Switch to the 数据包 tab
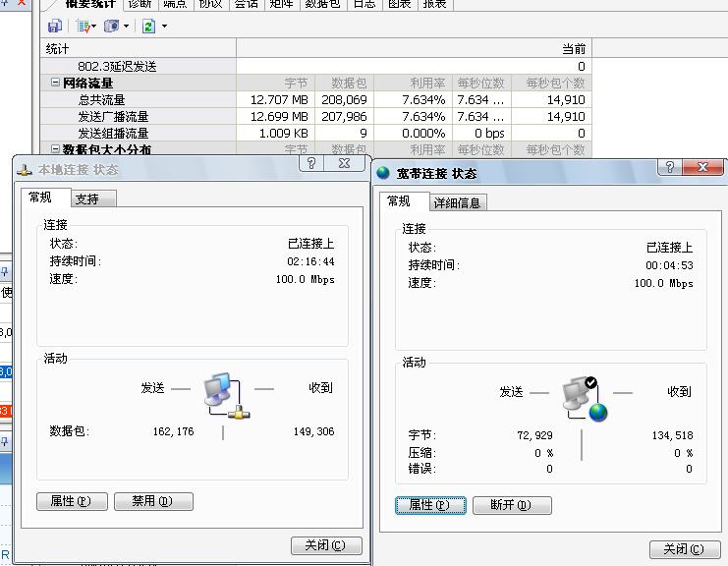Screen dimensions: 728x566 [x=323, y=4]
